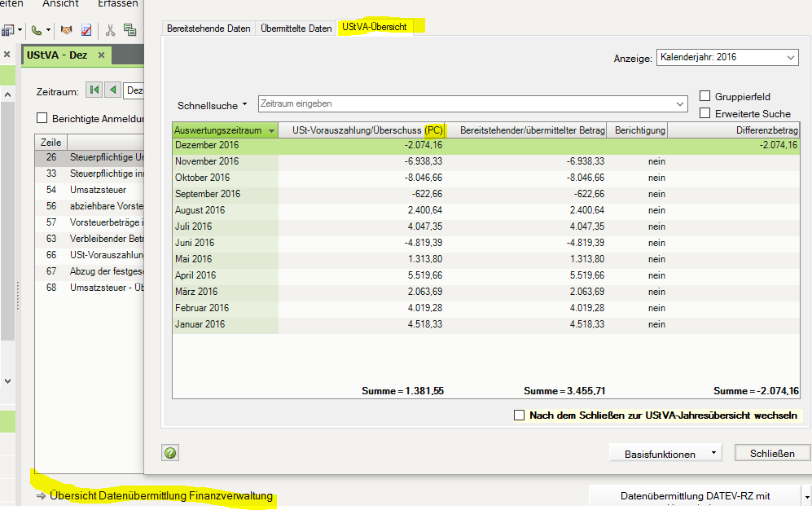Open the checklist icon with red checkmark
Image resolution: width=812 pixels, height=510 pixels.
click(x=86, y=30)
